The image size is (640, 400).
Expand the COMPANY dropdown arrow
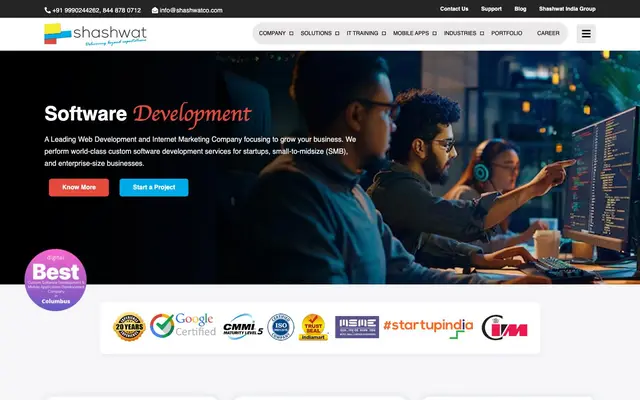tap(291, 33)
